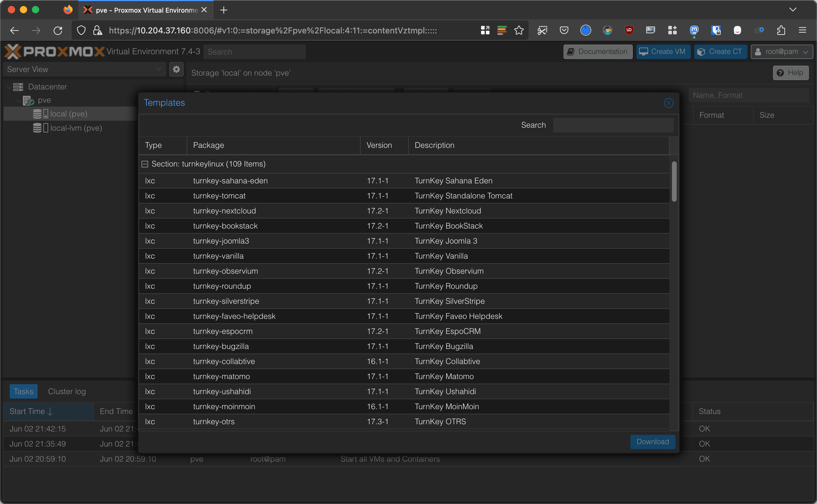Click the Proxmox logo

(54, 52)
